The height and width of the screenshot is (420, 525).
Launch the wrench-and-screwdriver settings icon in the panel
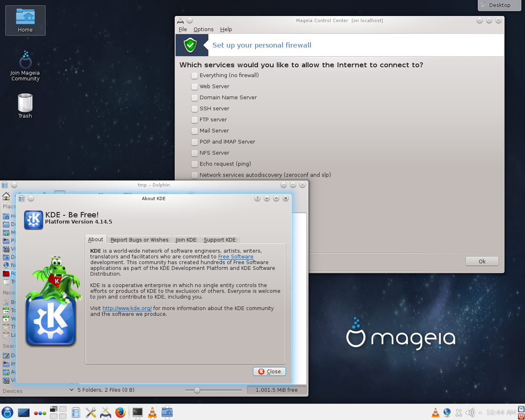(91, 412)
